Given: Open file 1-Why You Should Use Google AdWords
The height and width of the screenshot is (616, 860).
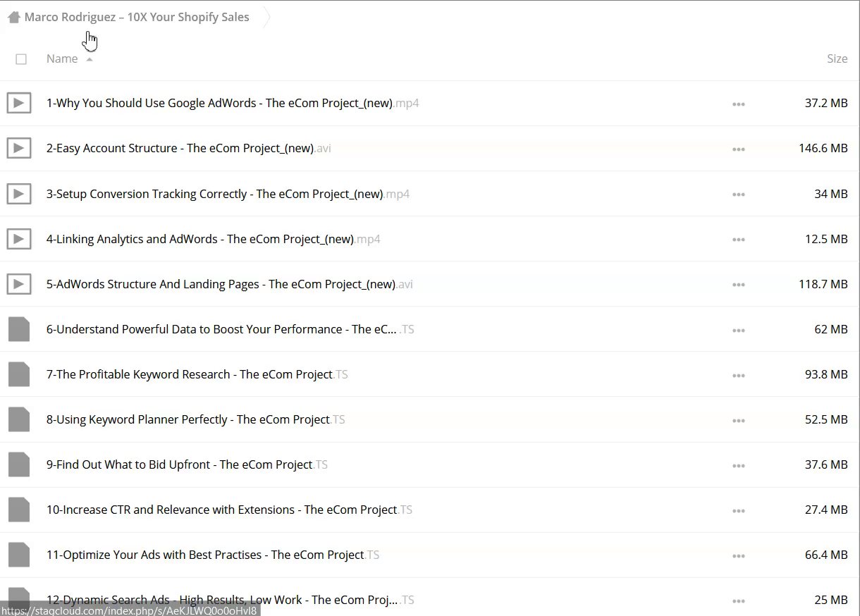Looking at the screenshot, I should click(233, 103).
